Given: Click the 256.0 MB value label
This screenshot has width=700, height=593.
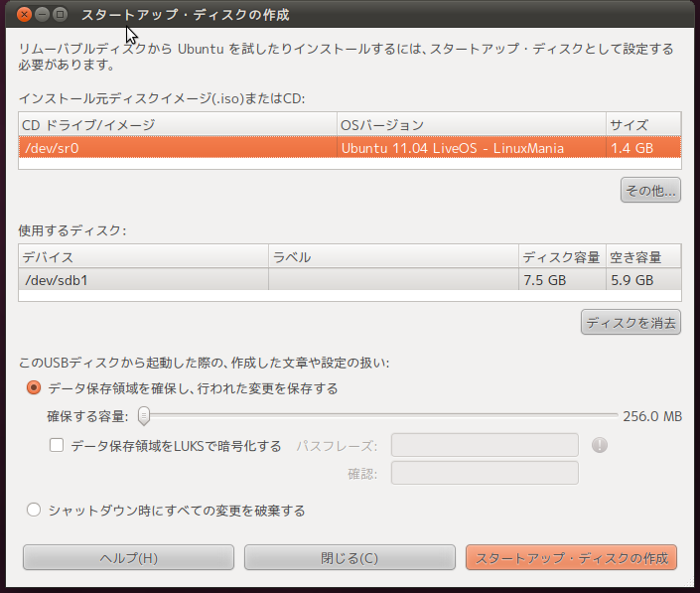Looking at the screenshot, I should coord(652,416).
